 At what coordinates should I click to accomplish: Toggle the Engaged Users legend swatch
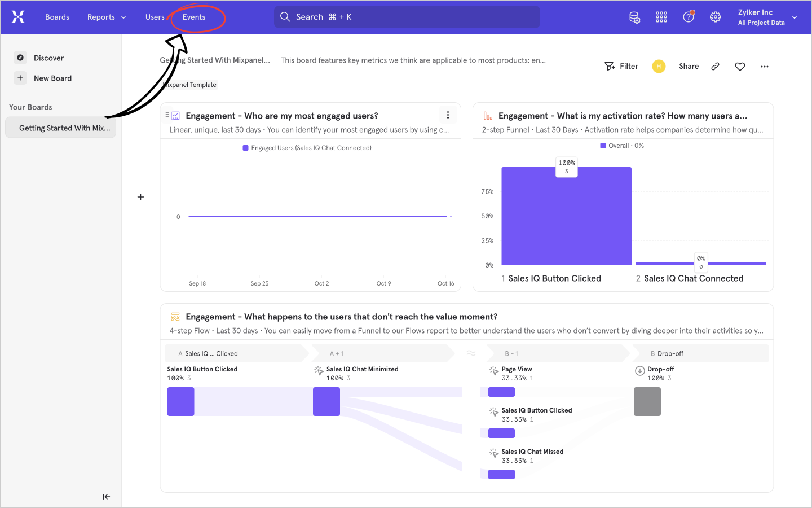pyautogui.click(x=245, y=148)
